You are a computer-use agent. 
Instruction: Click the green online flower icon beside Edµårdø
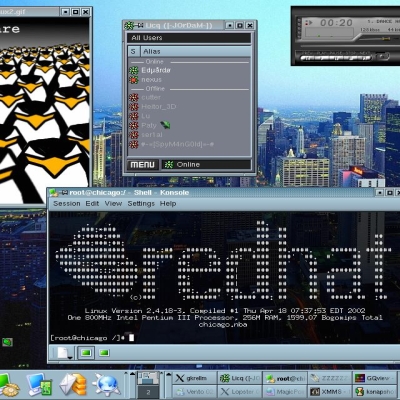134,70
